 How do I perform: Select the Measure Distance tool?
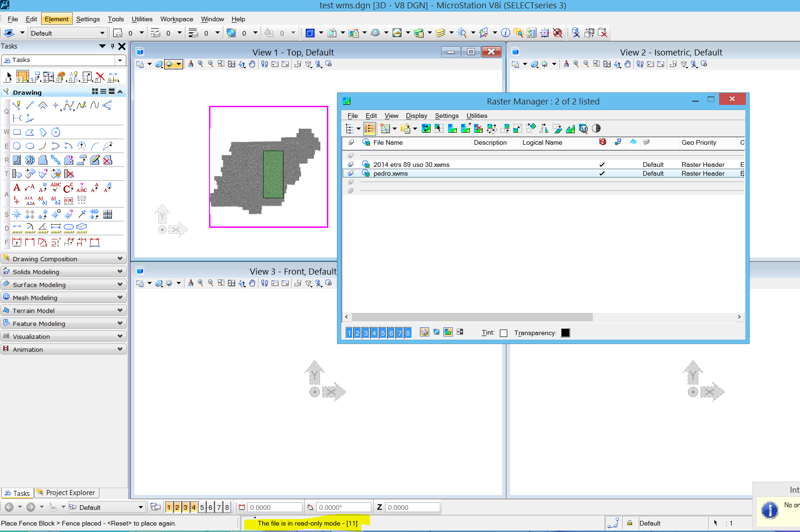(x=17, y=227)
